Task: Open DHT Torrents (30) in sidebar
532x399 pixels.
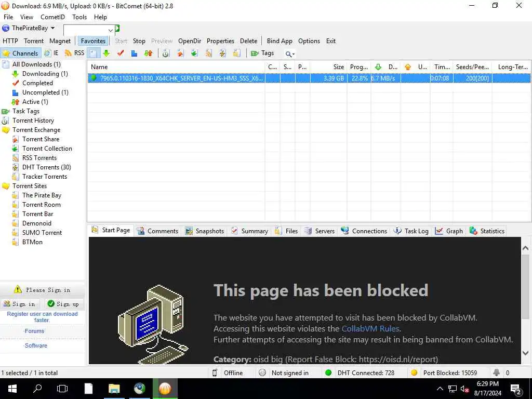Action: click(x=46, y=167)
